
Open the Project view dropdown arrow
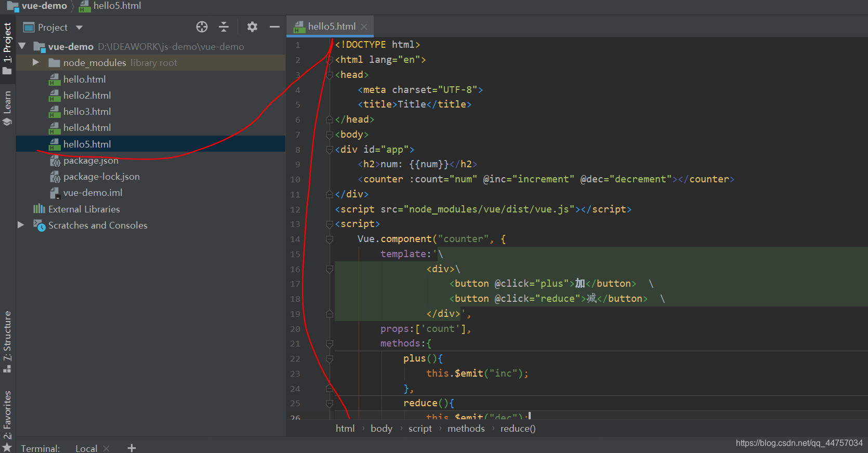pyautogui.click(x=79, y=28)
